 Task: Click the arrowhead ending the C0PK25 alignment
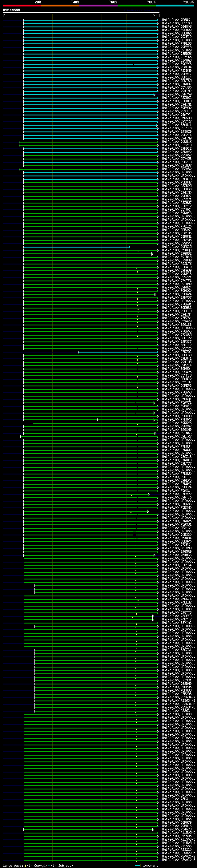[x=130, y=247]
